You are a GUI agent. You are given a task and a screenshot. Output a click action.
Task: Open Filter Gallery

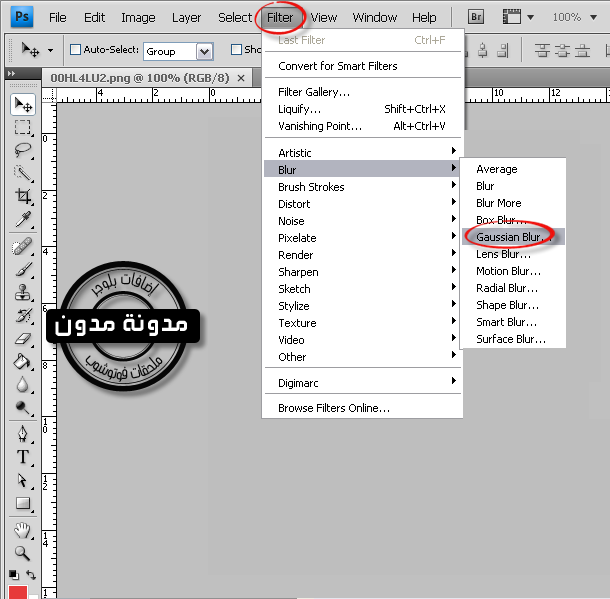363,92
